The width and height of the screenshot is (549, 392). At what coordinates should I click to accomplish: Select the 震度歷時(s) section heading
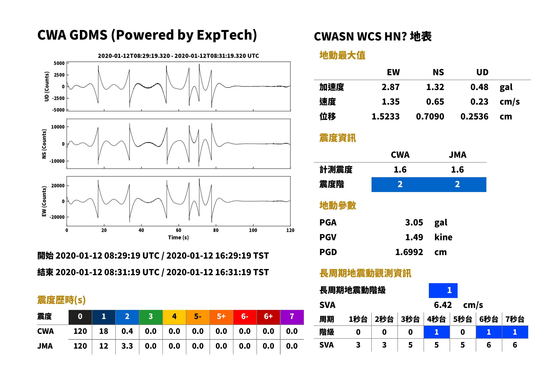click(62, 300)
